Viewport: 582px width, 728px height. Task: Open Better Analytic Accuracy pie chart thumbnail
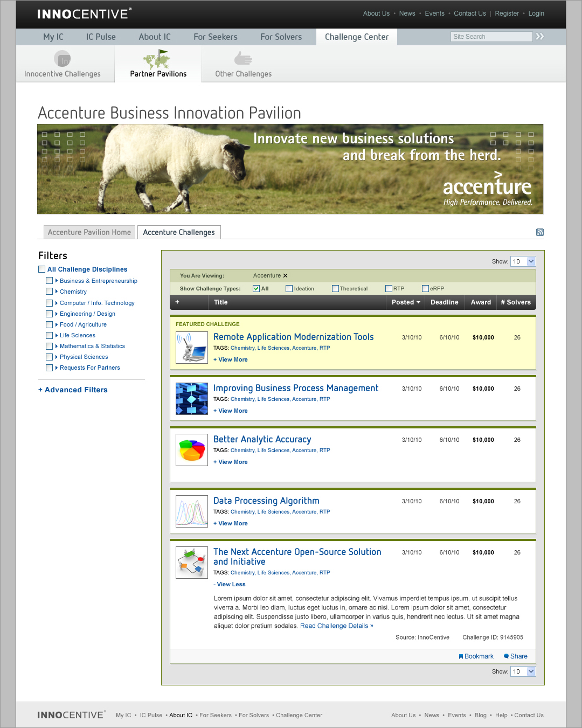192,450
